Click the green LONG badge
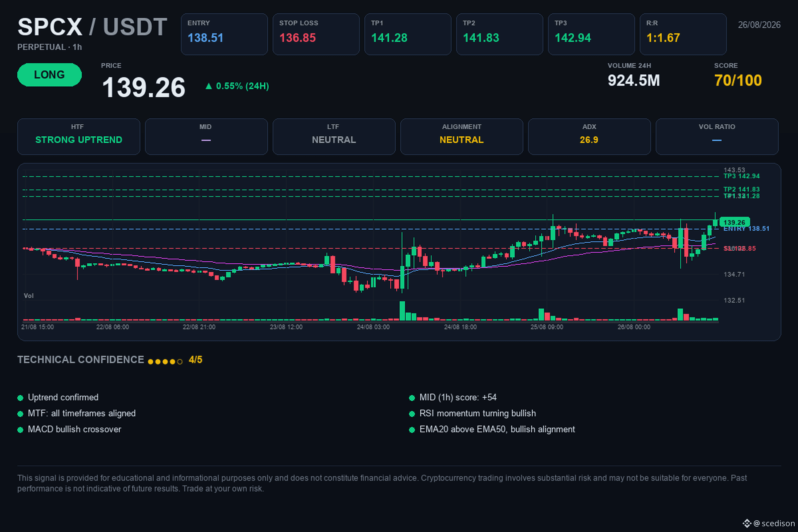798x532 pixels. tap(50, 74)
